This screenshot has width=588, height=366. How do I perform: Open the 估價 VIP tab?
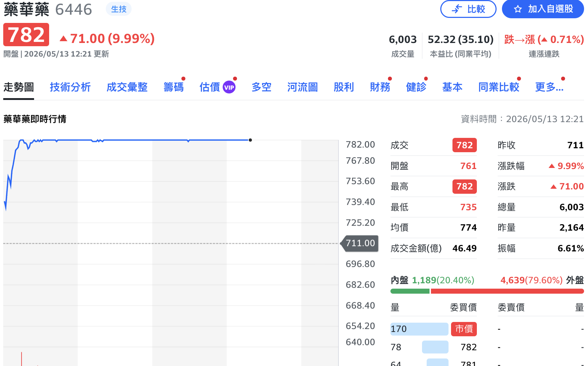(x=217, y=87)
